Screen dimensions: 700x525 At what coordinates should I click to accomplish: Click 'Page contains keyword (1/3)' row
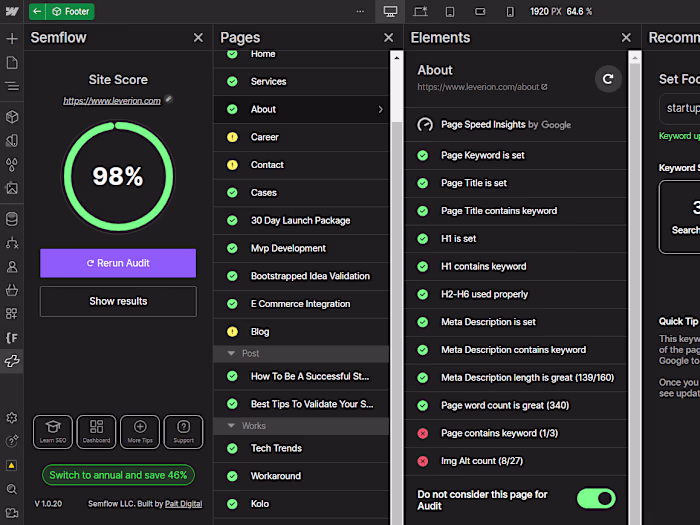tap(516, 433)
